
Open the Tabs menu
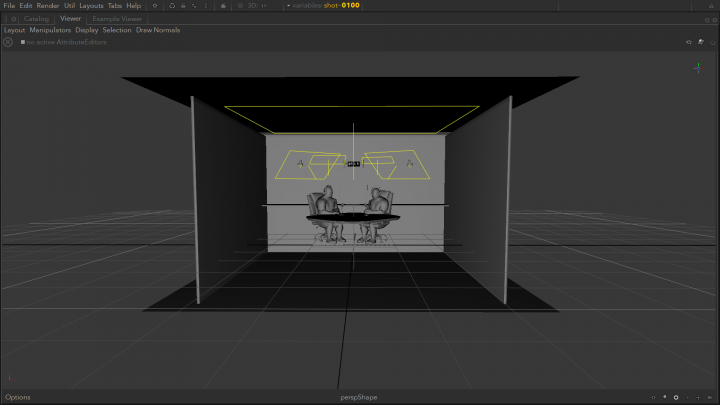coord(115,6)
